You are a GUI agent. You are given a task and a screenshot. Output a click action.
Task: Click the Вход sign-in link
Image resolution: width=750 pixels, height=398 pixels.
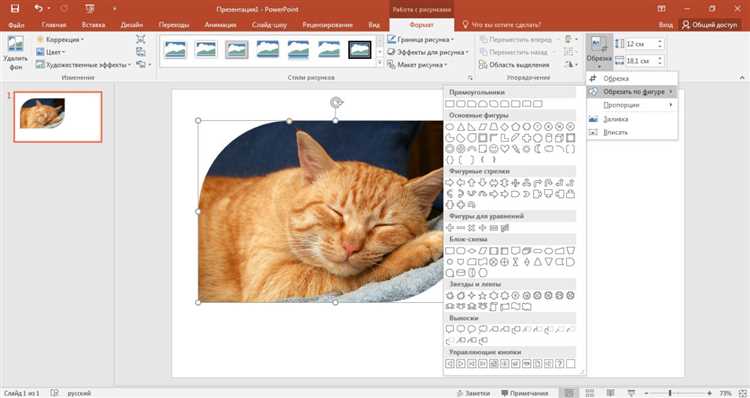(665, 24)
